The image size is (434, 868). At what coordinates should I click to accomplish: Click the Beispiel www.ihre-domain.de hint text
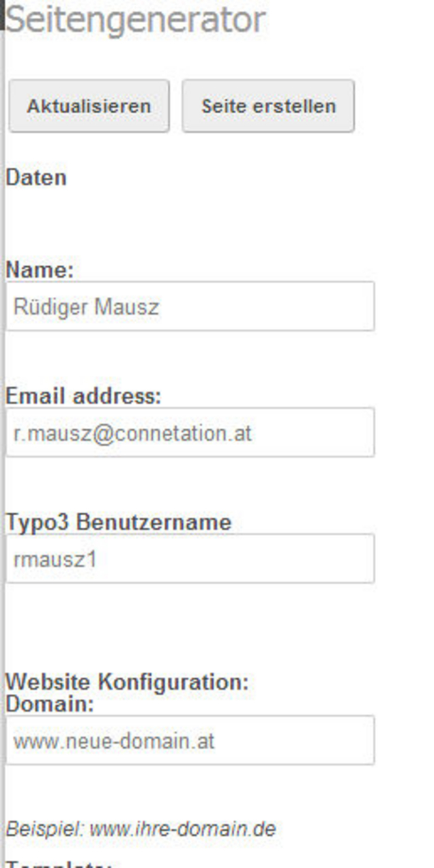141,829
